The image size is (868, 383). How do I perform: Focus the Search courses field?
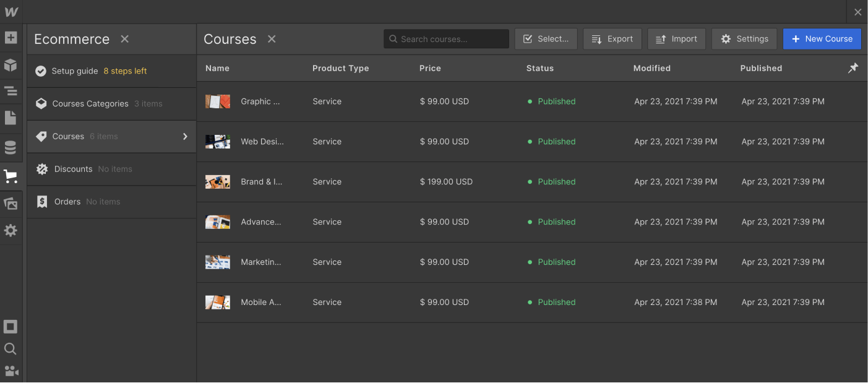[x=446, y=39]
